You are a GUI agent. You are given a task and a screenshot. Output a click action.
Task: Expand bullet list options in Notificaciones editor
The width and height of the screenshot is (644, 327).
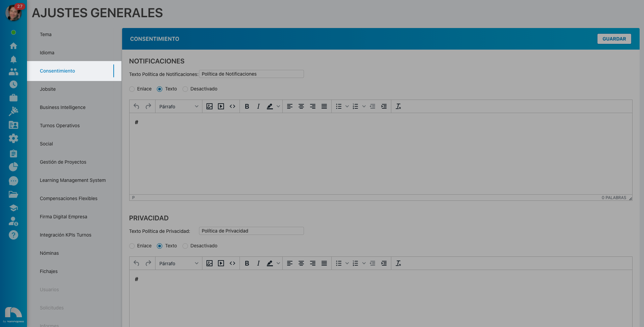[347, 106]
